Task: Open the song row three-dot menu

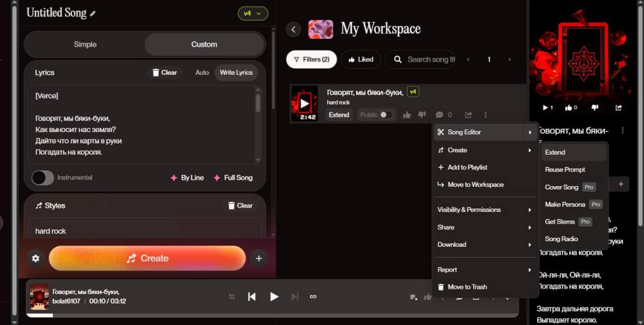Action: (x=486, y=115)
